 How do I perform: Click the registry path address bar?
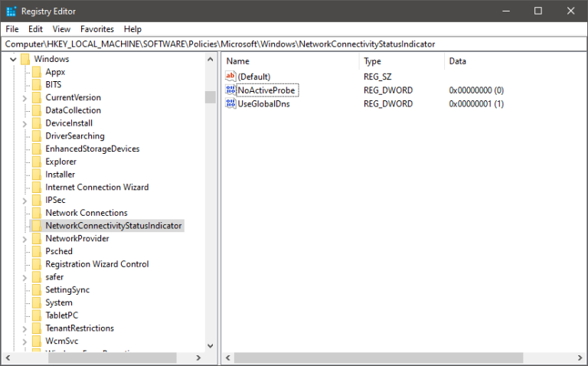[x=294, y=44]
